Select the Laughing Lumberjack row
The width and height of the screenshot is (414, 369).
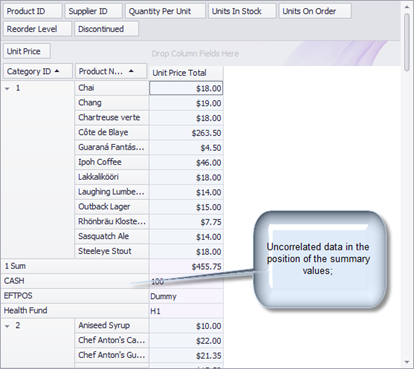point(112,192)
